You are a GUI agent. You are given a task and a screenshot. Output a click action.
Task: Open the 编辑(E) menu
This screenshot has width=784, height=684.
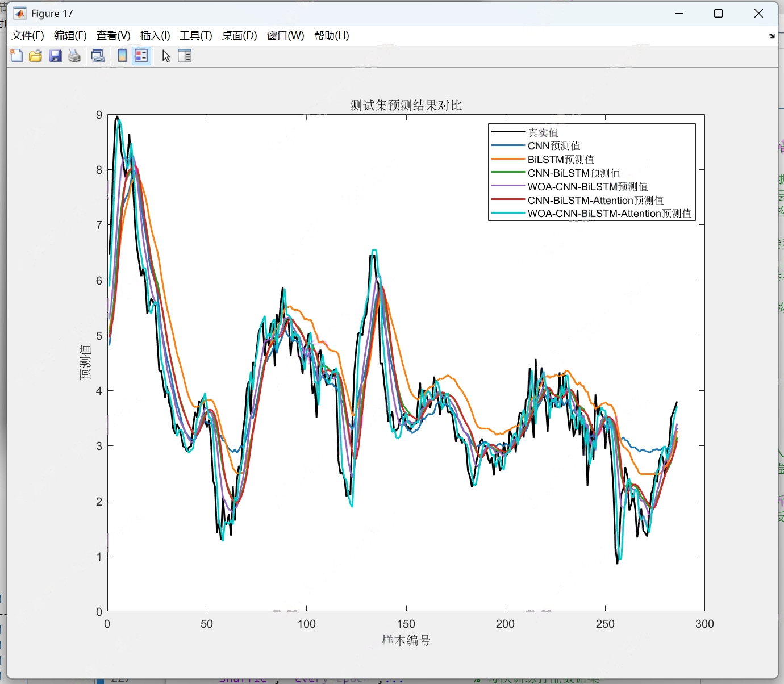coord(70,36)
